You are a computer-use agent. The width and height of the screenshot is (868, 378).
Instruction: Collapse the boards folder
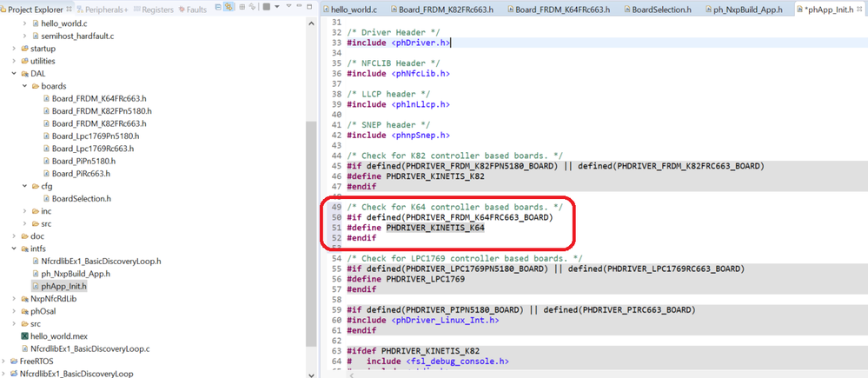25,86
